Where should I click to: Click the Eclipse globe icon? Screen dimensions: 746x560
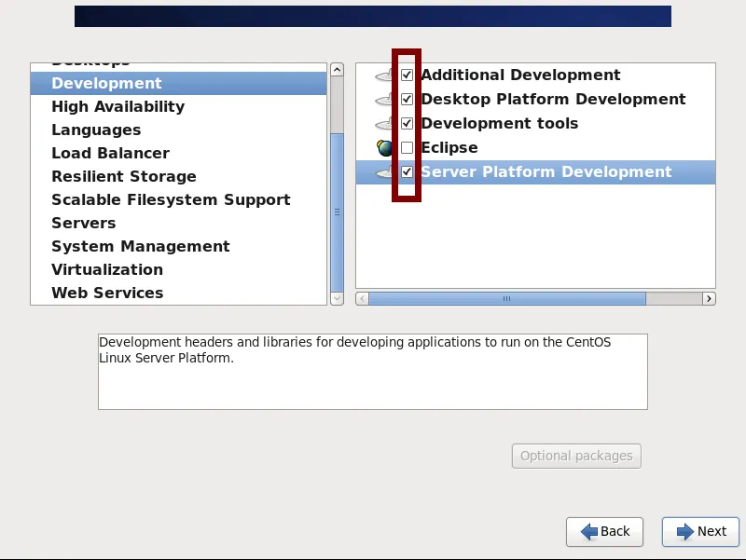click(x=384, y=148)
